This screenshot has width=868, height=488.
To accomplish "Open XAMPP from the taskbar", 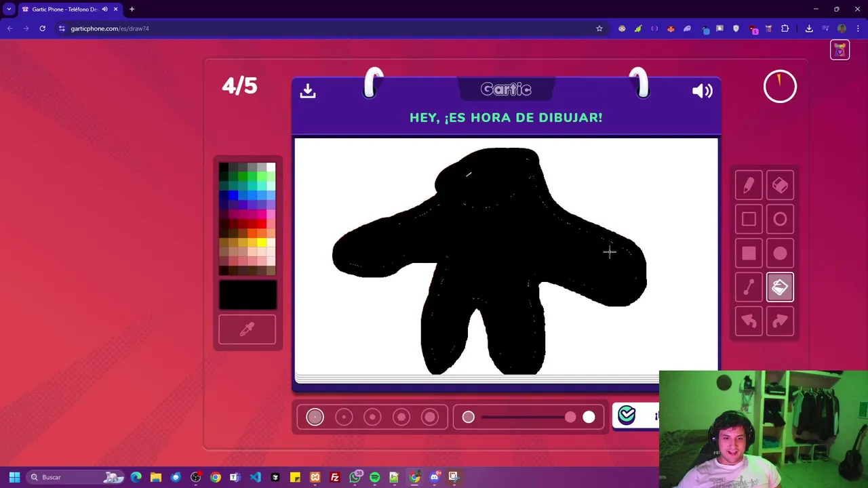I will click(315, 477).
